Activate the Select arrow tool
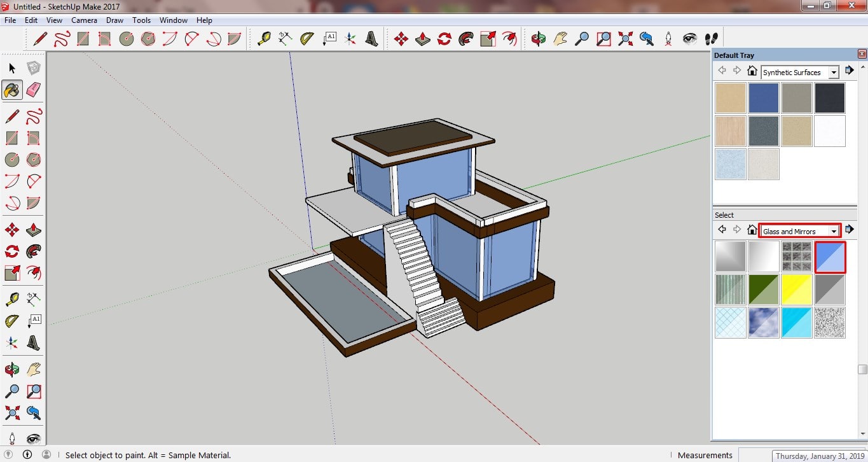Image resolution: width=868 pixels, height=462 pixels. pos(12,68)
